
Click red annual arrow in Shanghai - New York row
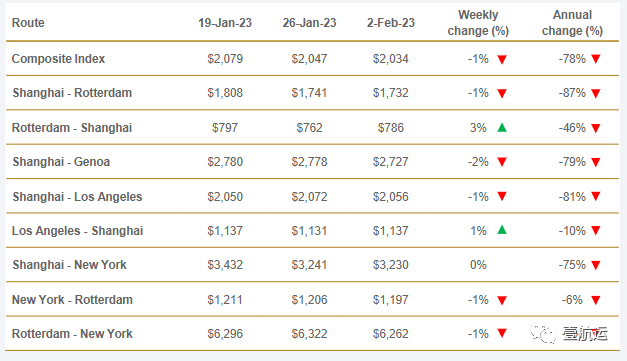click(x=596, y=265)
